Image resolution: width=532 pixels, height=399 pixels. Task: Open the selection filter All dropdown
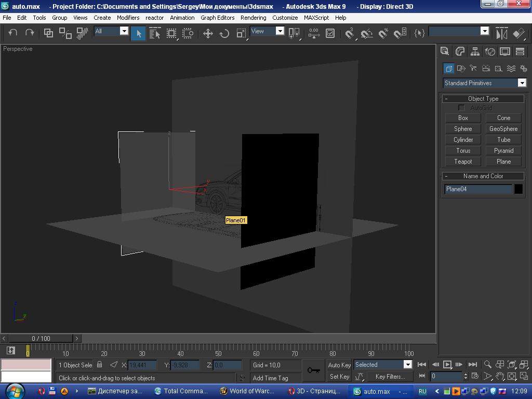click(124, 31)
